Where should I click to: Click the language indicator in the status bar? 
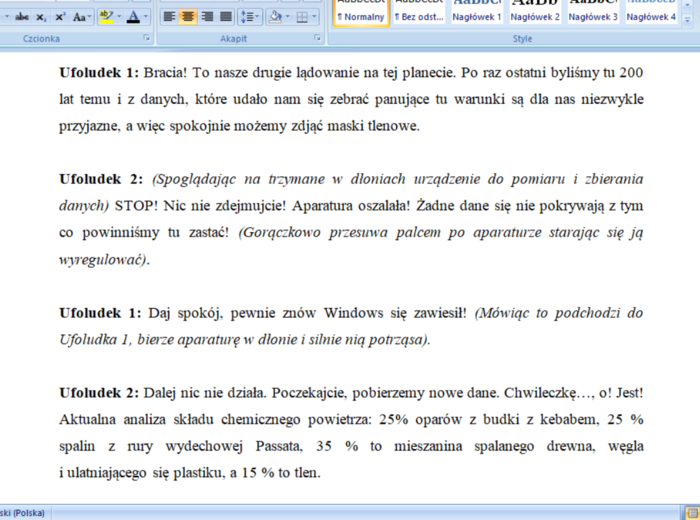click(x=24, y=512)
